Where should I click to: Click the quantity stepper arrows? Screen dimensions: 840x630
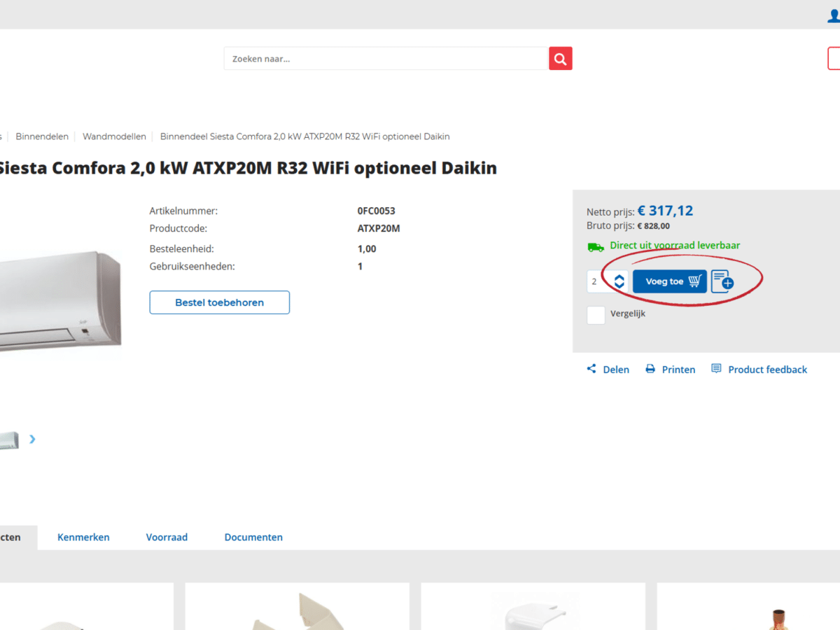tap(619, 281)
